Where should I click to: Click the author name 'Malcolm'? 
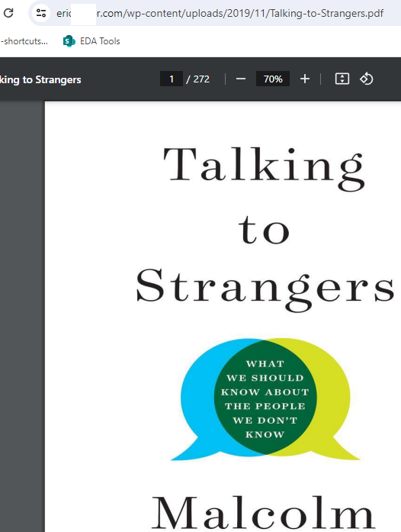tap(263, 514)
